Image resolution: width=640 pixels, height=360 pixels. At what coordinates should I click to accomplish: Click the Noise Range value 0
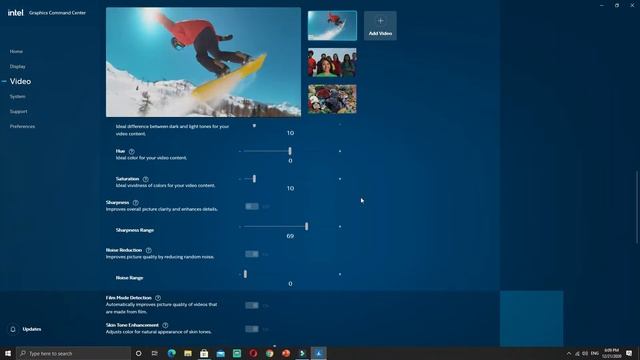290,284
